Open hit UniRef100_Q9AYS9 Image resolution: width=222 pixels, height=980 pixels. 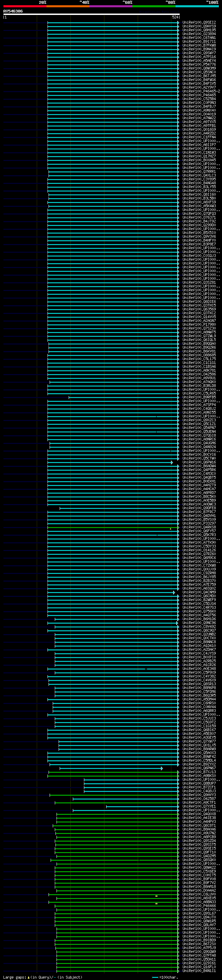(199, 26)
